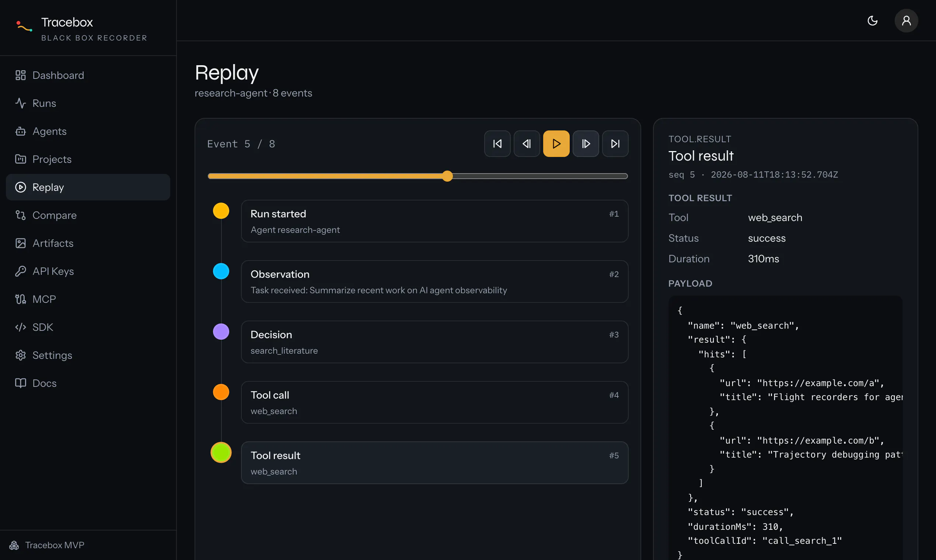This screenshot has height=560, width=936.
Task: Click the Tracebox MVP footer icon
Action: click(x=14, y=545)
